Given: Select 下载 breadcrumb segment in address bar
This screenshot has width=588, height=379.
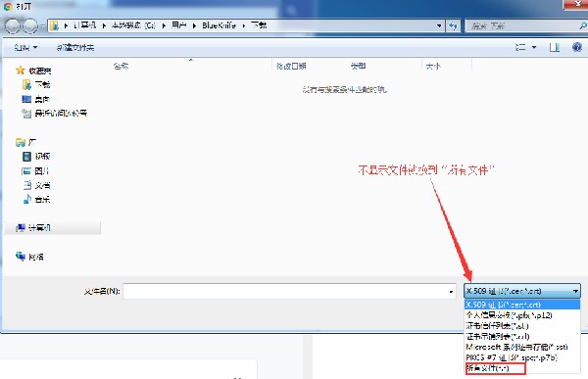Looking at the screenshot, I should [259, 25].
